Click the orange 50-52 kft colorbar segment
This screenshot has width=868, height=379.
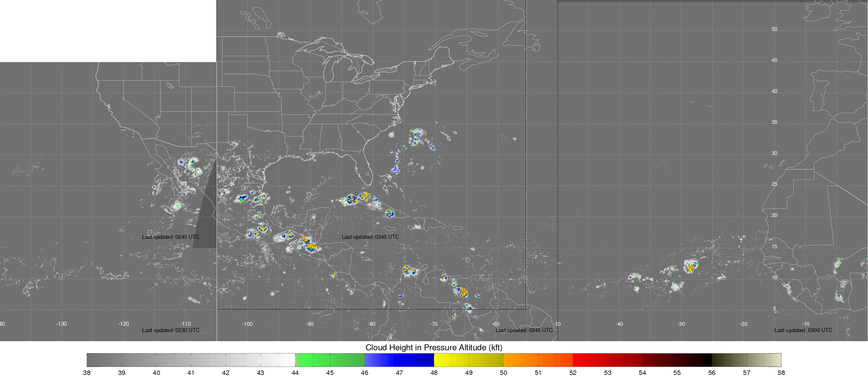[x=538, y=360]
